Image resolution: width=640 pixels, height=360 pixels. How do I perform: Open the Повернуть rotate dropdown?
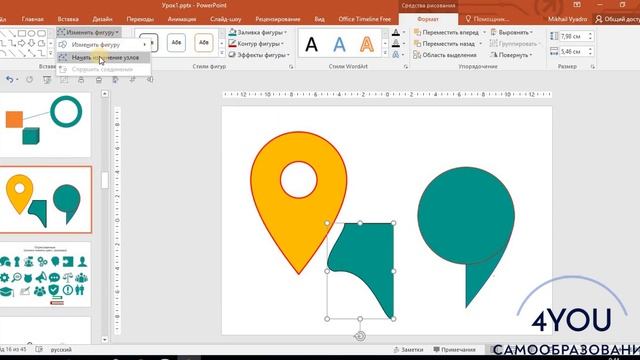[x=511, y=55]
